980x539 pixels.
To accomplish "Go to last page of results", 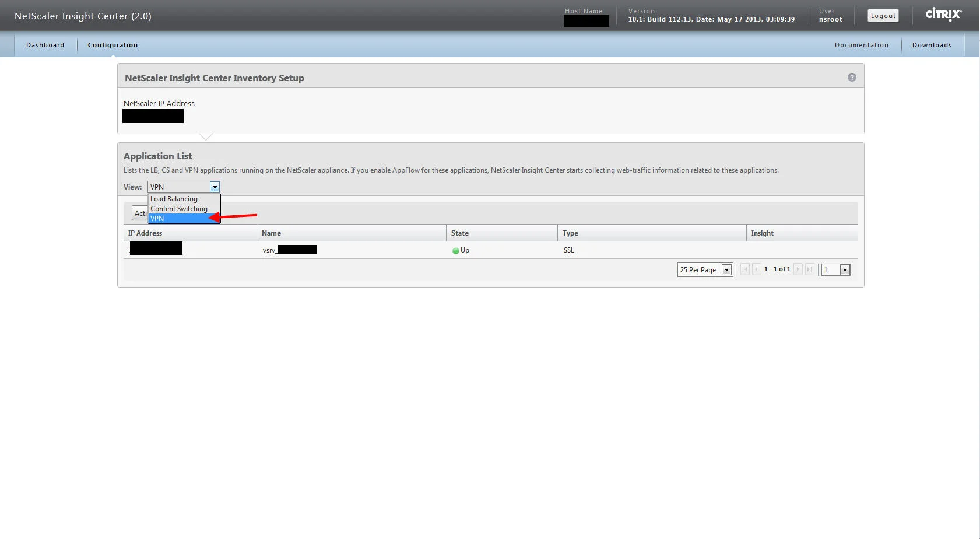I will (x=809, y=269).
